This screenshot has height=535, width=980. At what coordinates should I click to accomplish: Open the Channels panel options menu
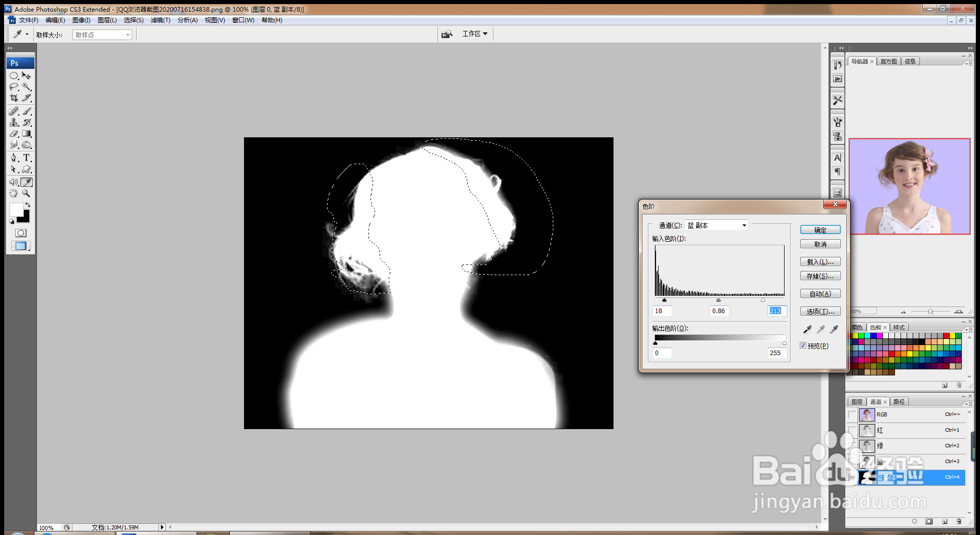pyautogui.click(x=968, y=404)
